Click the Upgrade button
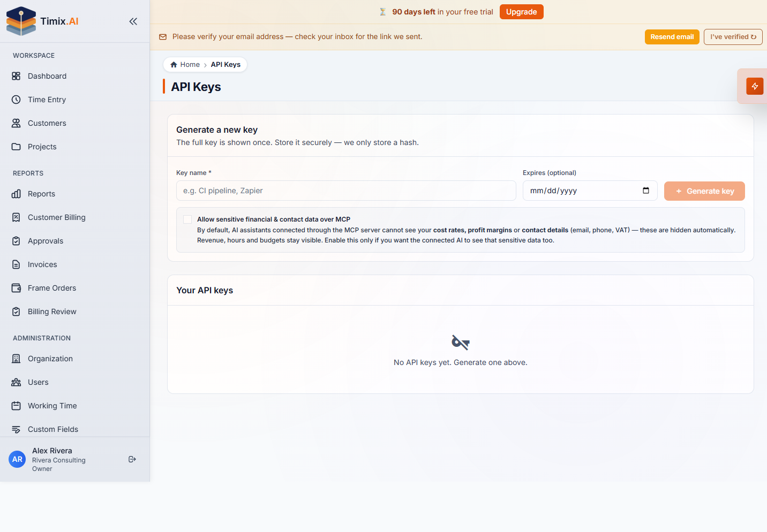The height and width of the screenshot is (532, 767). (x=521, y=12)
